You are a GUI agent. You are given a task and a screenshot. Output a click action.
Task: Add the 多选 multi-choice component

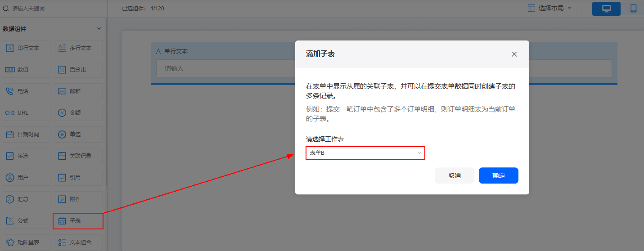pos(27,156)
